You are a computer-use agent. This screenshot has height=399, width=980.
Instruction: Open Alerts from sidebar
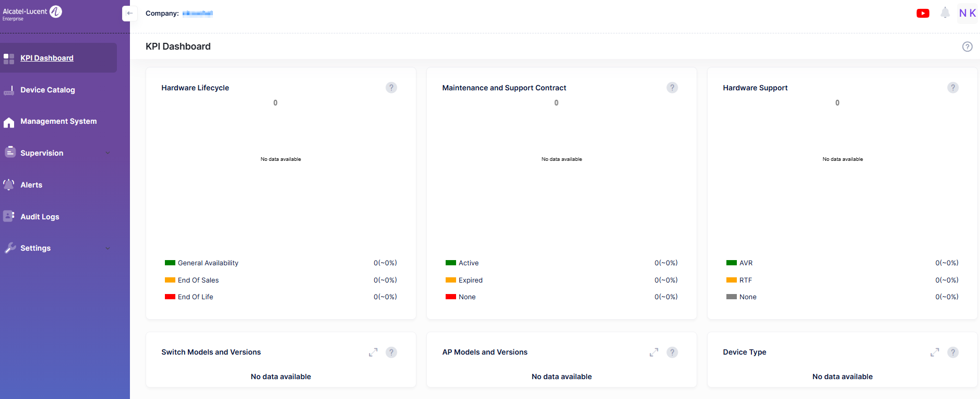(x=31, y=185)
